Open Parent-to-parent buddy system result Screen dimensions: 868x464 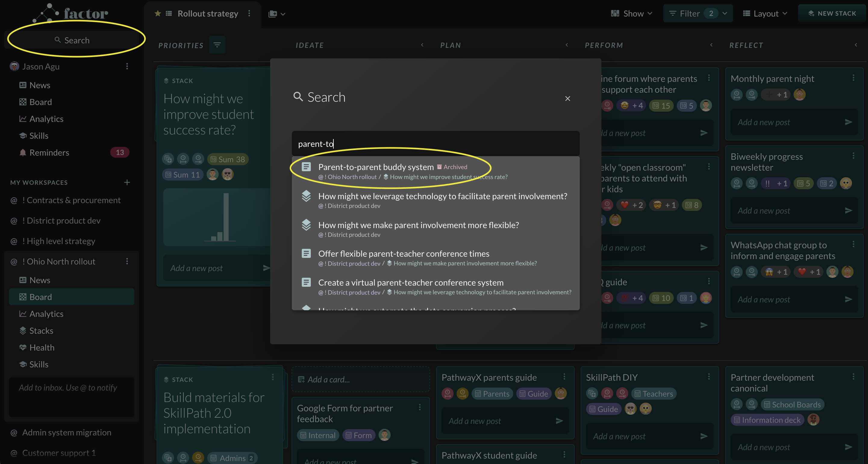coord(435,172)
